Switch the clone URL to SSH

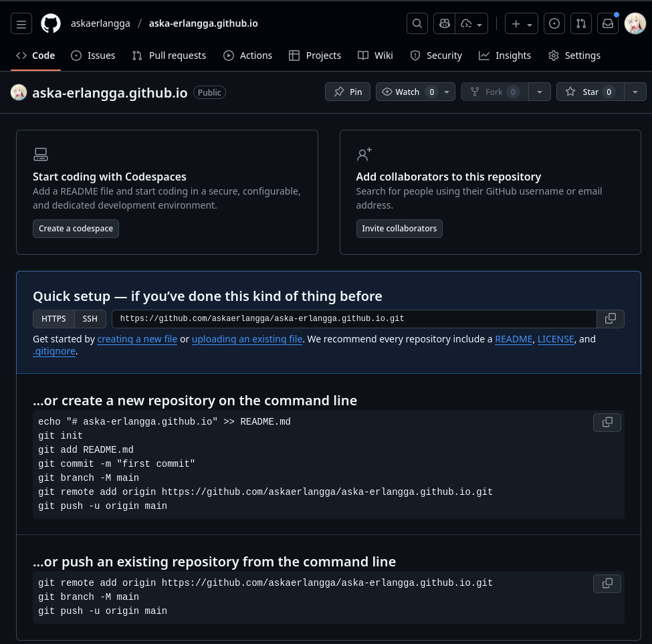(x=90, y=318)
